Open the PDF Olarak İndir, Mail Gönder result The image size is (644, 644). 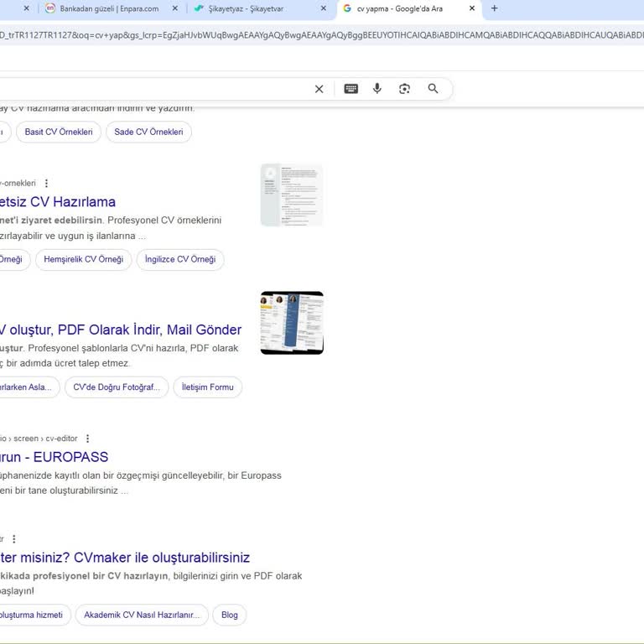(x=121, y=330)
